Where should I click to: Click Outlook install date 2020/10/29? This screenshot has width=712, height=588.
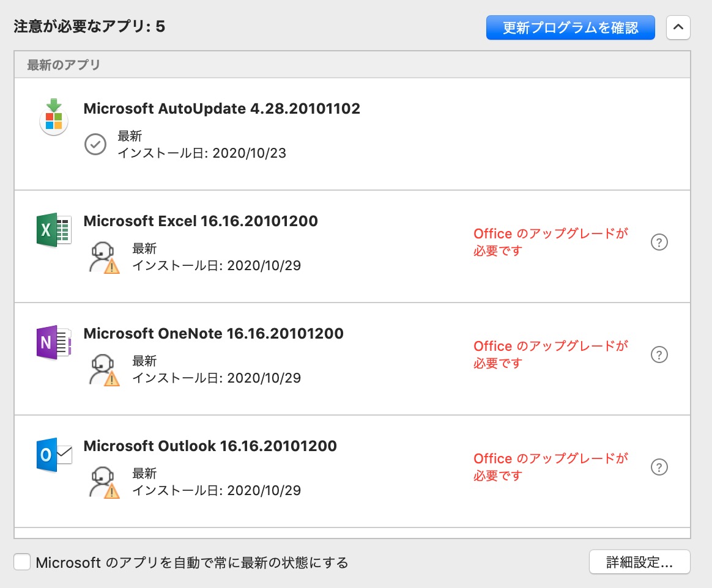[x=217, y=490]
